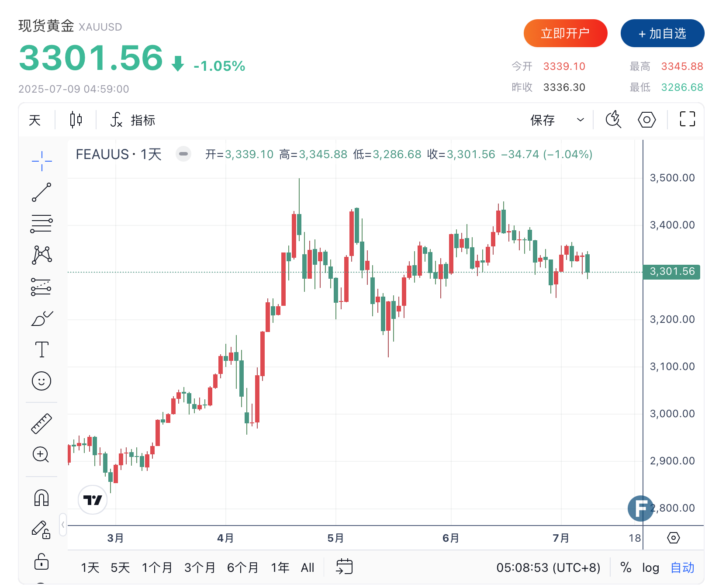Select the brush drawing tool
The image size is (705, 588).
click(41, 318)
